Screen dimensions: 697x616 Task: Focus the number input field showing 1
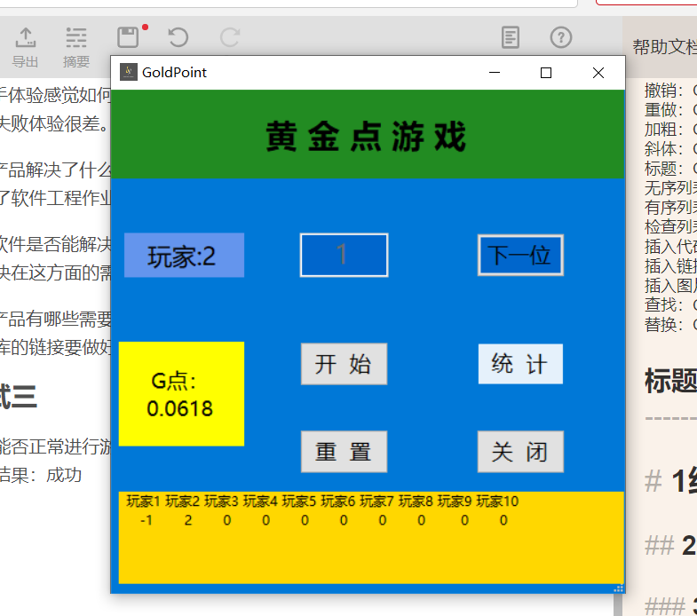click(344, 255)
